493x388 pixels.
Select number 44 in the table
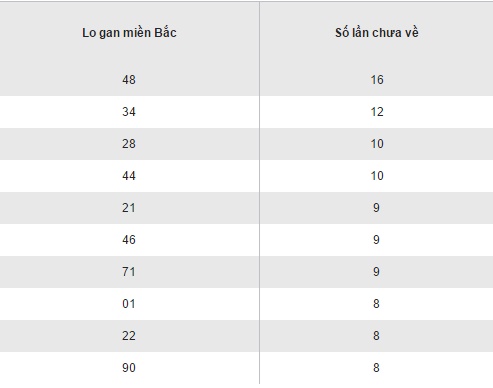coord(129,176)
